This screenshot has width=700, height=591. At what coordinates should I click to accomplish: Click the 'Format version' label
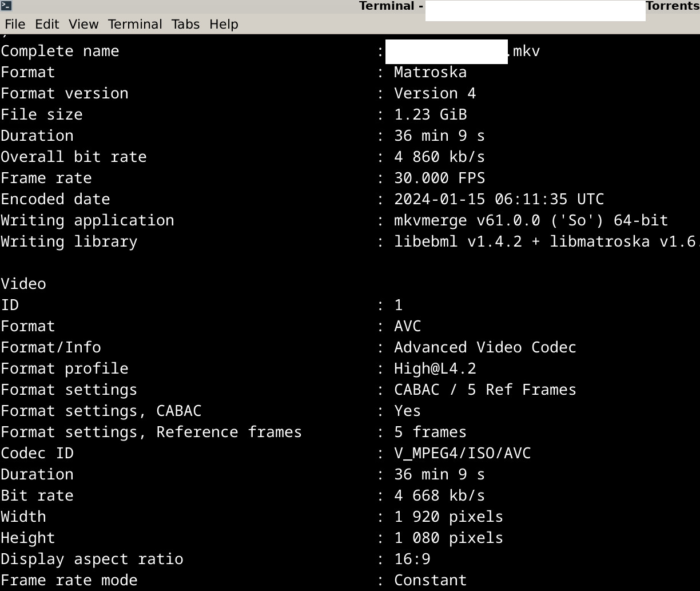click(65, 93)
